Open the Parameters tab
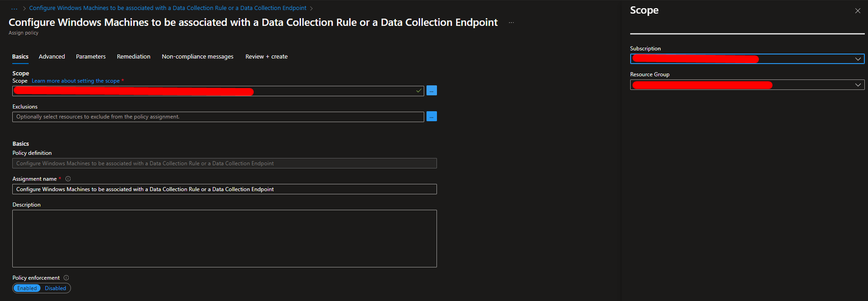 pos(90,57)
